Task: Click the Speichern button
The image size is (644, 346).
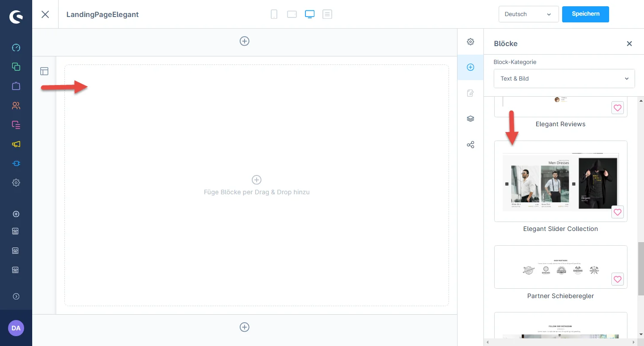Action: 585,14
